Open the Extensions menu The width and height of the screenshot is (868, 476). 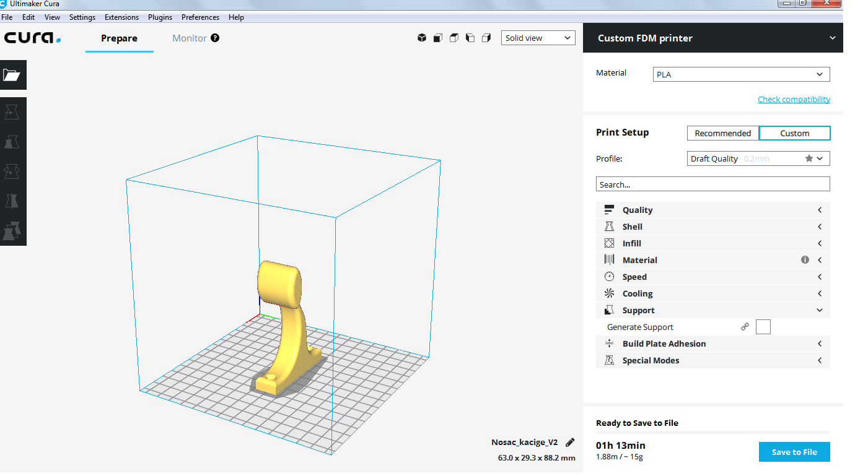click(x=121, y=17)
